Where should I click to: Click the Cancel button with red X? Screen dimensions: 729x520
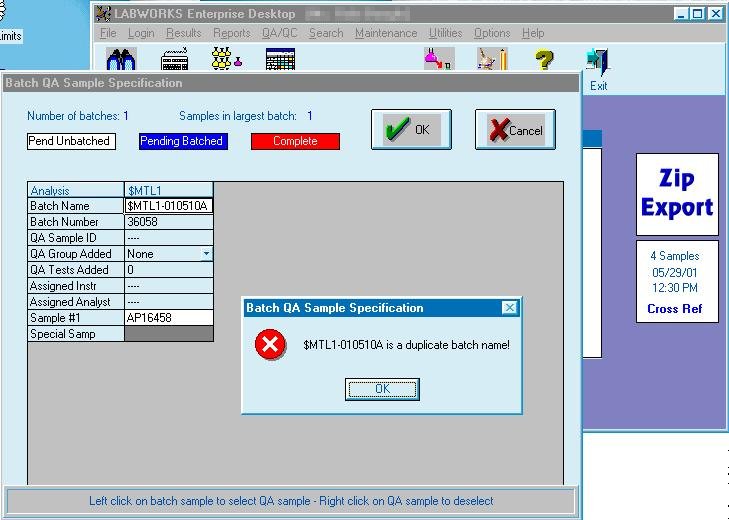point(515,129)
